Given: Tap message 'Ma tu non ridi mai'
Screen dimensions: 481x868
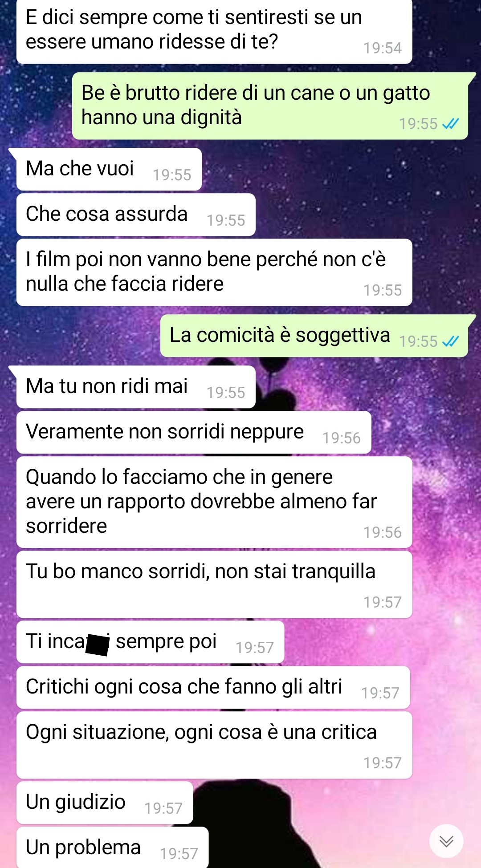Looking at the screenshot, I should click(x=136, y=387).
